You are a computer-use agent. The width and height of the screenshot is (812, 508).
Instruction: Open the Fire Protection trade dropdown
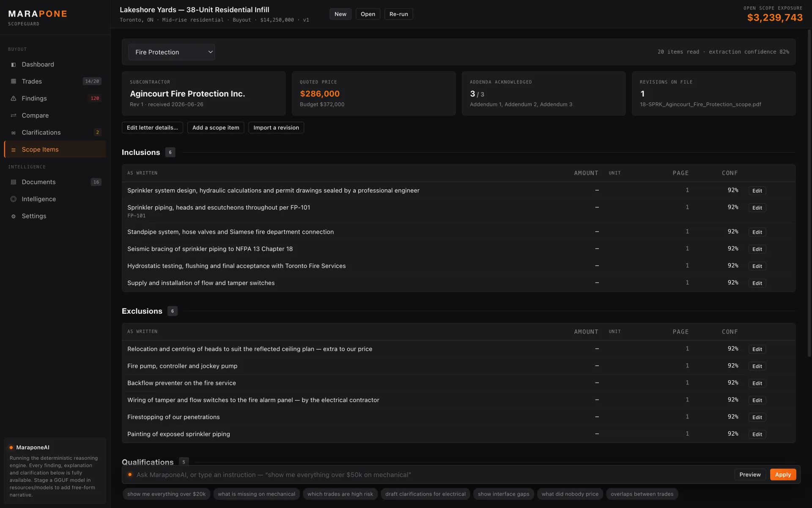172,52
